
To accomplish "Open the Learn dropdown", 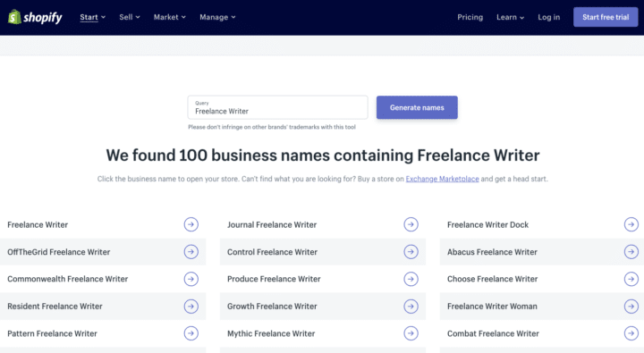I will (x=510, y=17).
